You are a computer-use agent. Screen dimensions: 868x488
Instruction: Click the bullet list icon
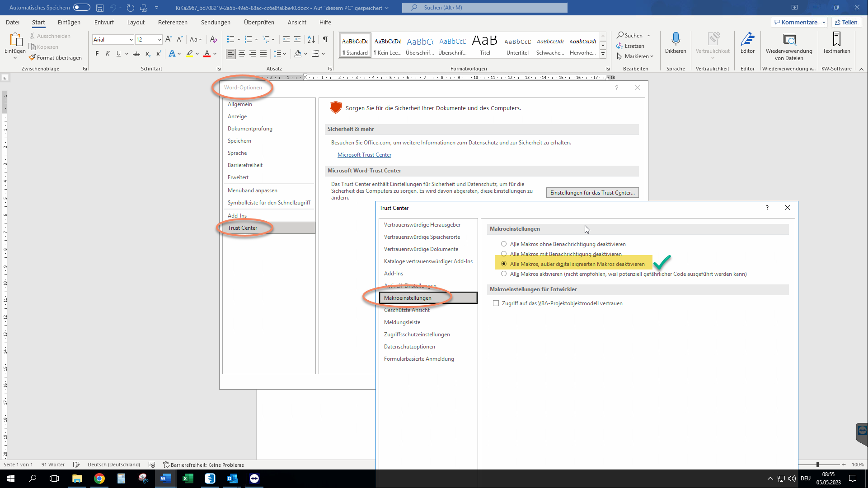coord(230,39)
